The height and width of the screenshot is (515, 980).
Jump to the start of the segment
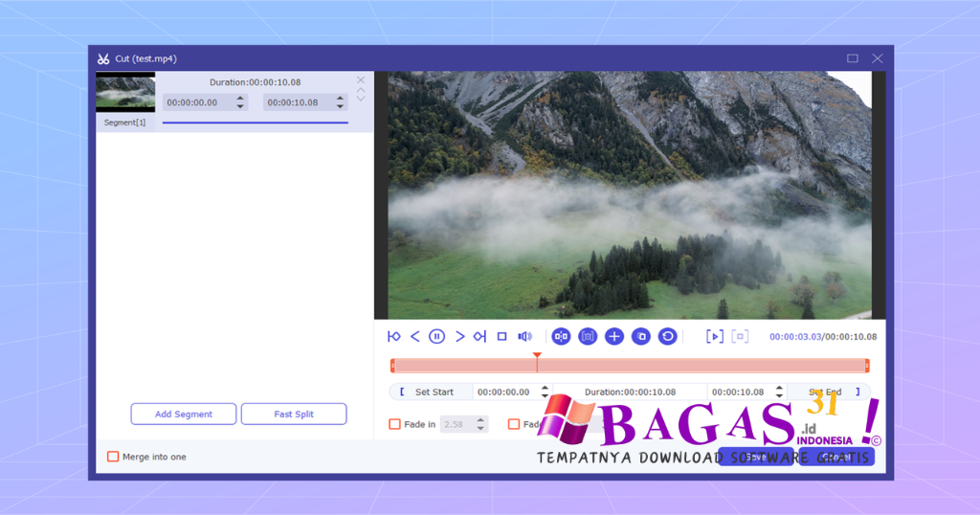[x=393, y=337]
